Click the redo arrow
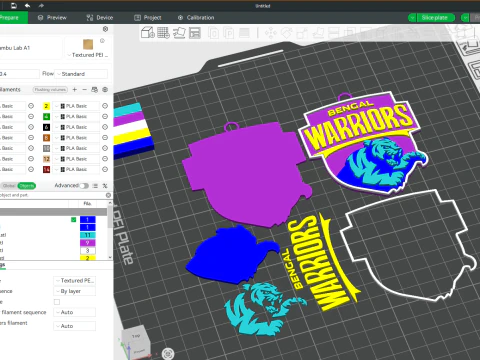The width and height of the screenshot is (480, 360). click(x=41, y=6)
